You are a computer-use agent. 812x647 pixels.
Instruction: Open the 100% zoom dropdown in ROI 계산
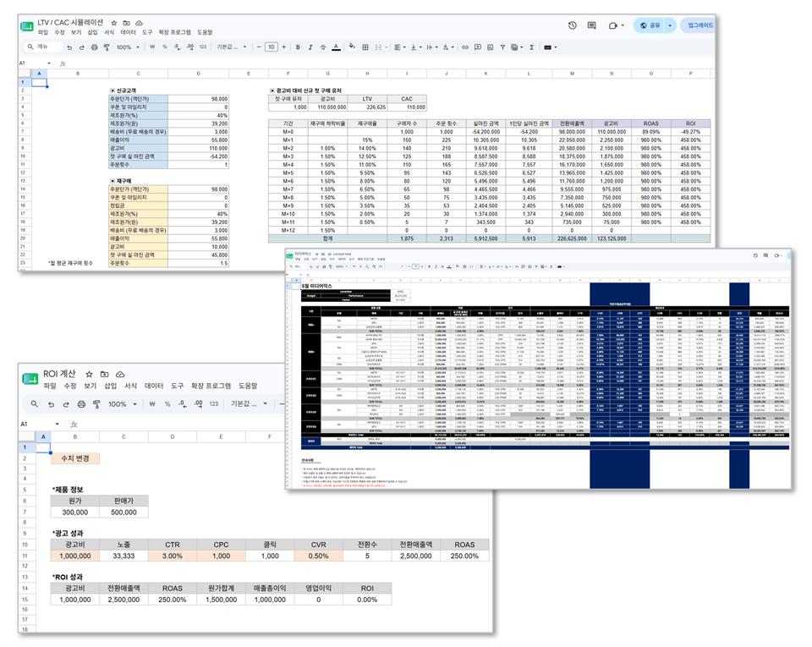tap(122, 403)
